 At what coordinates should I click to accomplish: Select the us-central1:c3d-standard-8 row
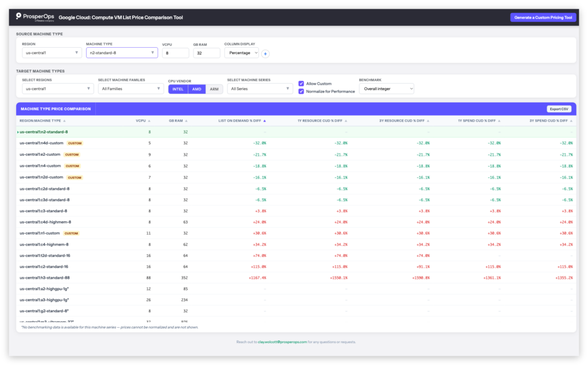(x=296, y=200)
